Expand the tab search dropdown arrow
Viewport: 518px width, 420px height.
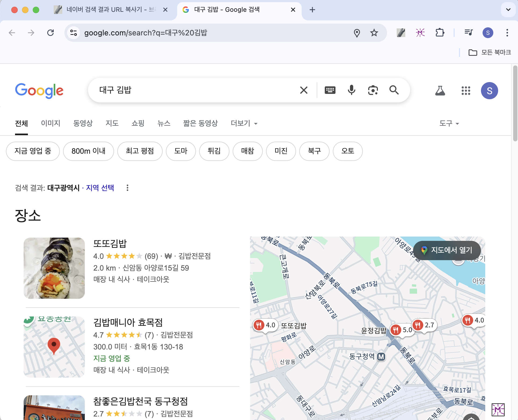tap(508, 10)
